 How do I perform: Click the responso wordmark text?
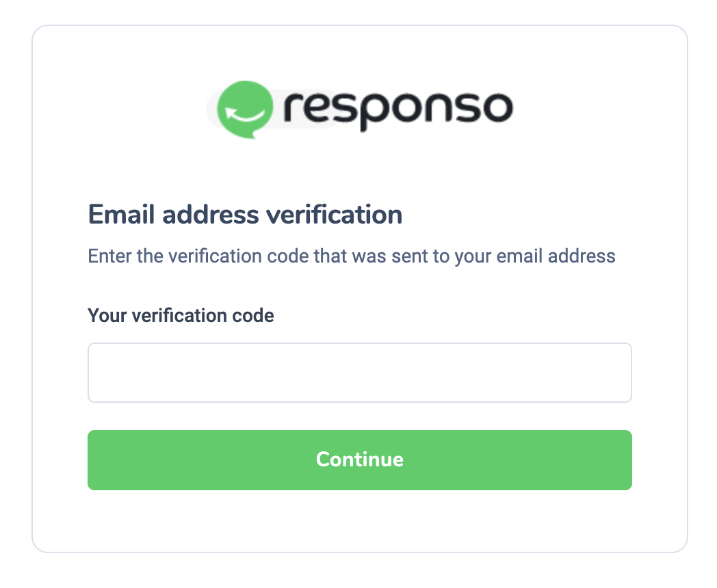pos(397,108)
